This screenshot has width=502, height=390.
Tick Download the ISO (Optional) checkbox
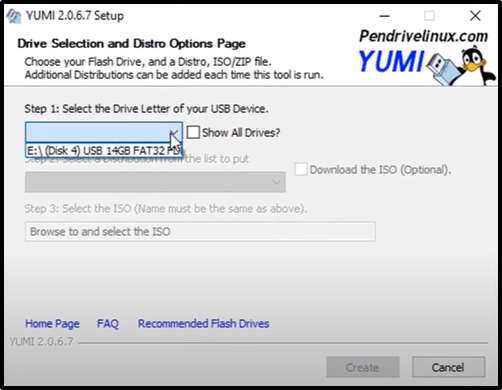301,169
